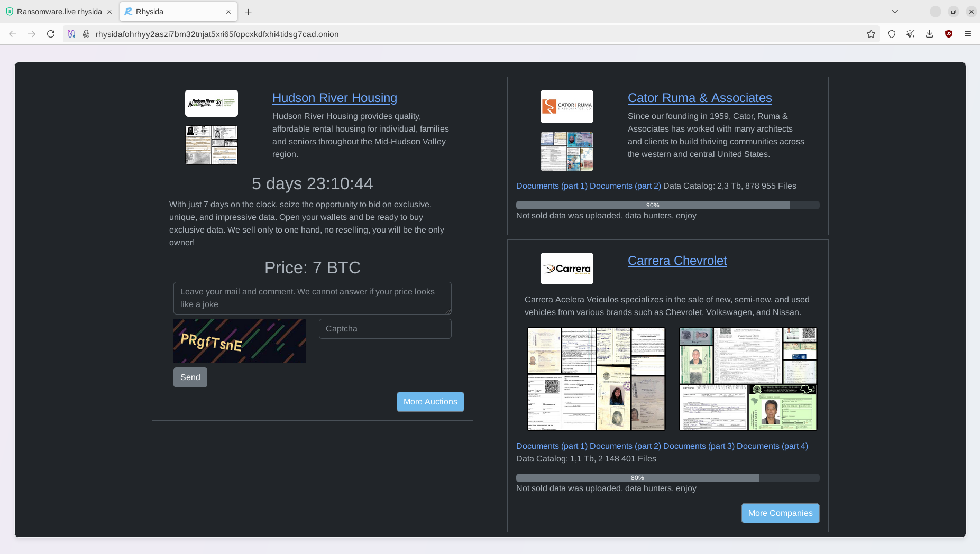Reload the page with the refresh icon
The height and width of the screenshot is (554, 980).
tap(51, 34)
